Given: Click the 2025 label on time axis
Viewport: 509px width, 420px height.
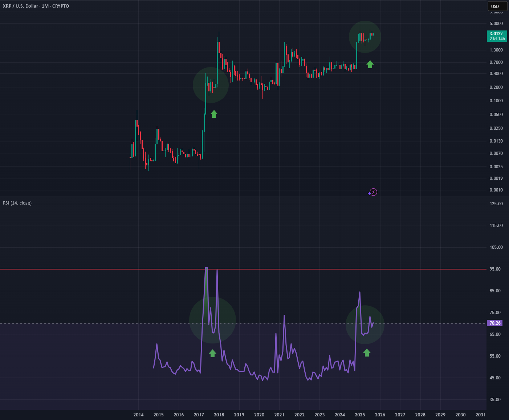Looking at the screenshot, I should tap(360, 415).
